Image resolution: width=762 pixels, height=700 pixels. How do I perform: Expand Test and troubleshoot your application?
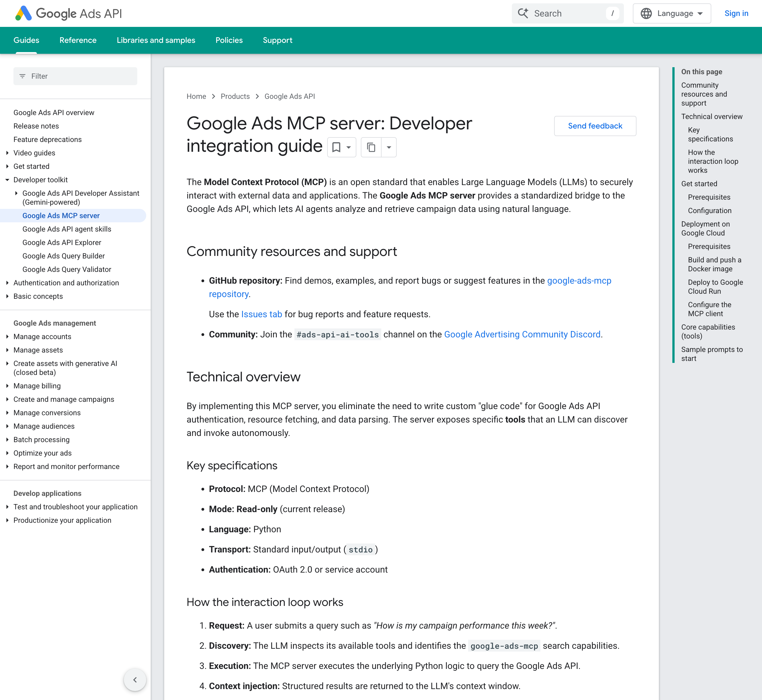(x=7, y=507)
